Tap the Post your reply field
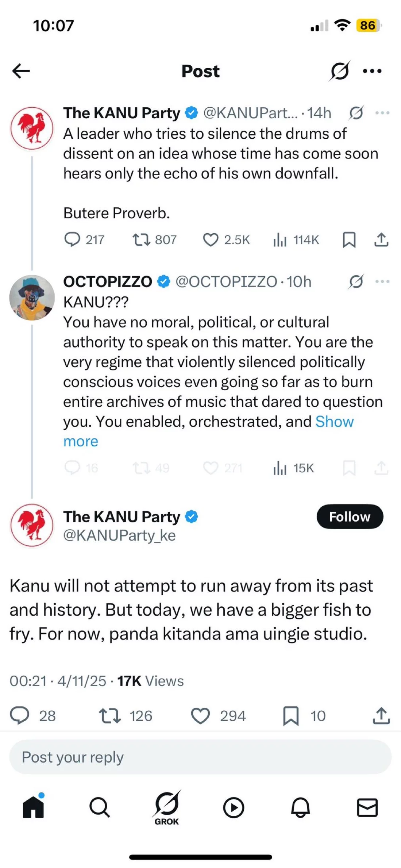The image size is (401, 868). (x=200, y=757)
